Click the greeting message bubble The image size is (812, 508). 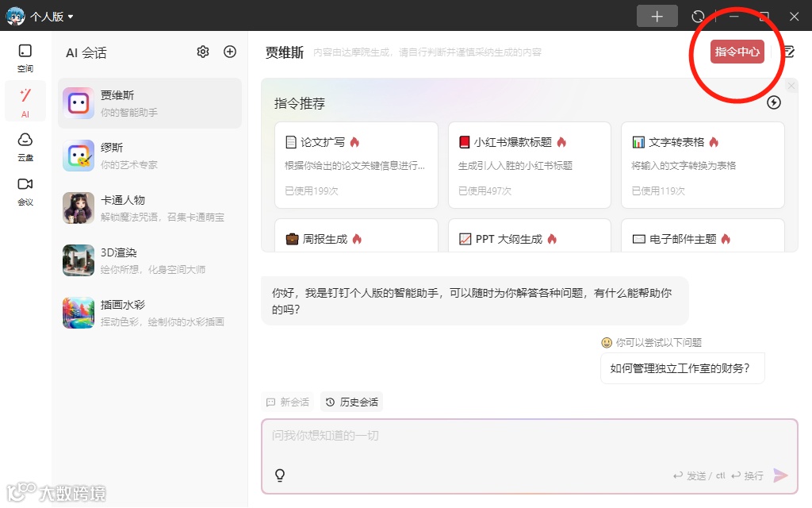point(475,301)
